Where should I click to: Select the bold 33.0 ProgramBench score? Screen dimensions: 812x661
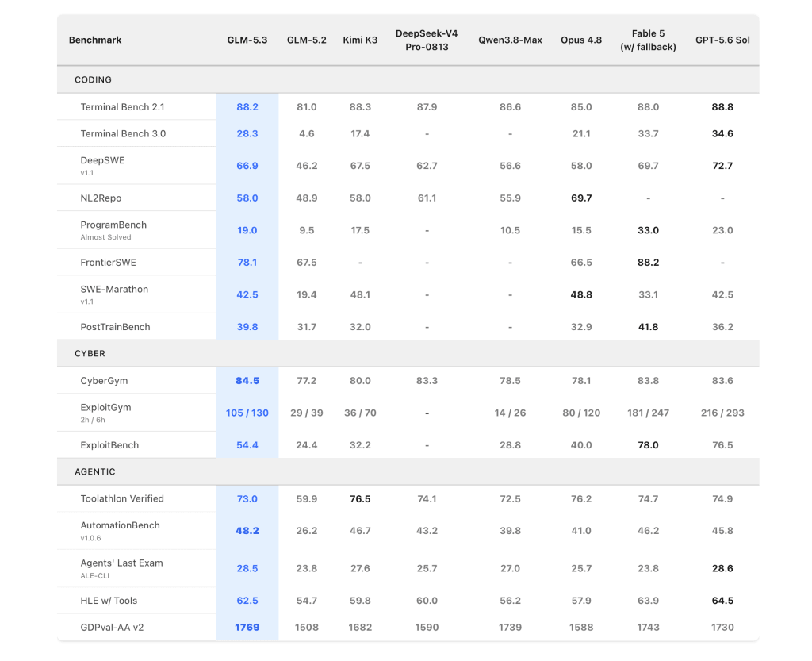point(648,230)
